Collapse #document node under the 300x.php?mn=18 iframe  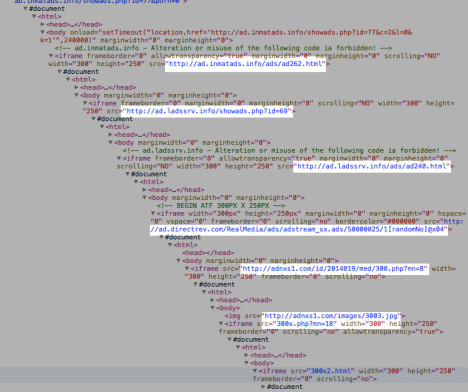click(229, 339)
